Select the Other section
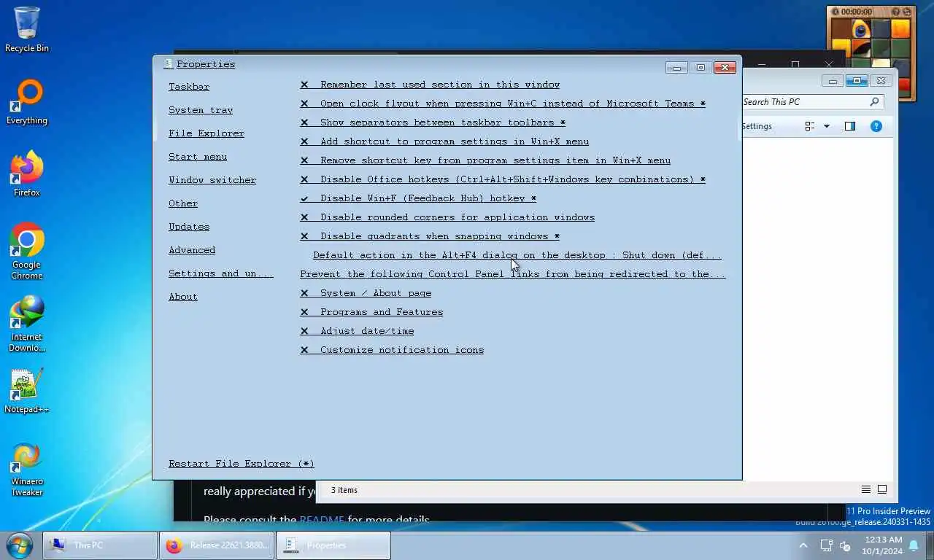 (x=183, y=203)
